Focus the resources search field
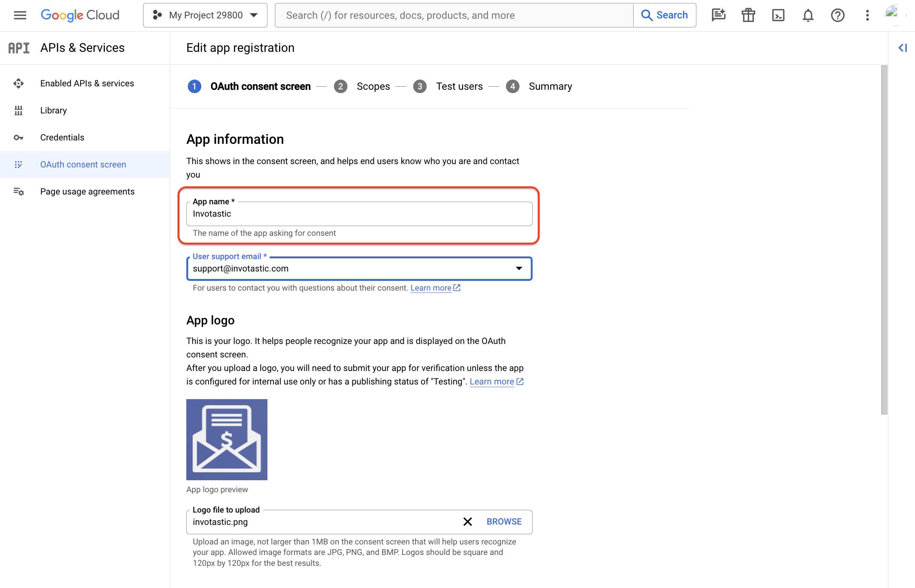915x588 pixels. [454, 15]
